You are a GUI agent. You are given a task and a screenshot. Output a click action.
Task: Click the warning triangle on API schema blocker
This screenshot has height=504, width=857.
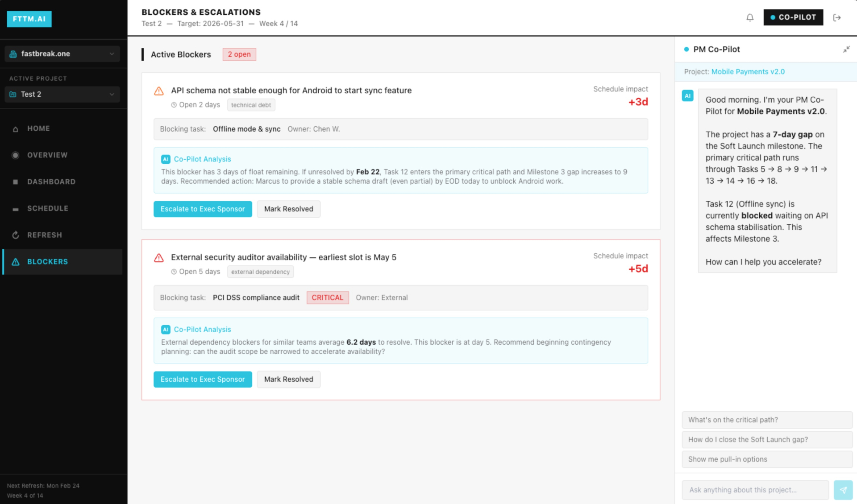159,91
